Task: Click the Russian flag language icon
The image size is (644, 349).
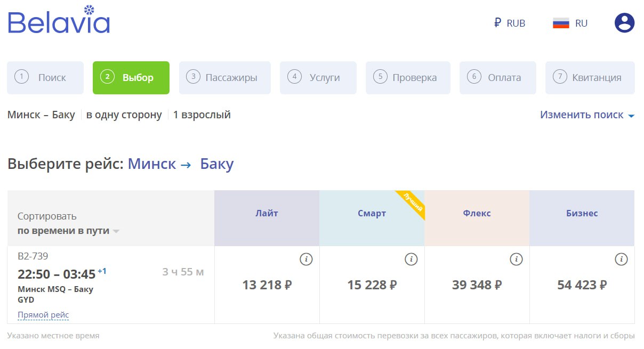Action: pyautogui.click(x=561, y=23)
